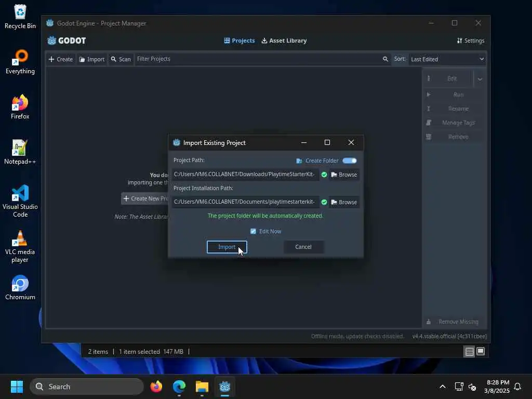This screenshot has width=532, height=399.
Task: Browse for the Project Path
Action: (x=344, y=175)
